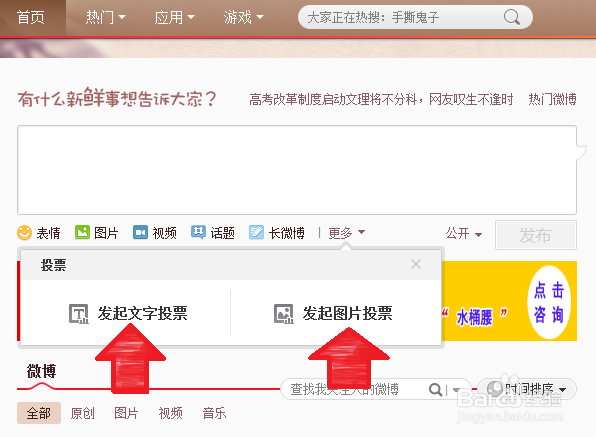Click the text poll T icon
The image size is (596, 437).
click(x=79, y=314)
